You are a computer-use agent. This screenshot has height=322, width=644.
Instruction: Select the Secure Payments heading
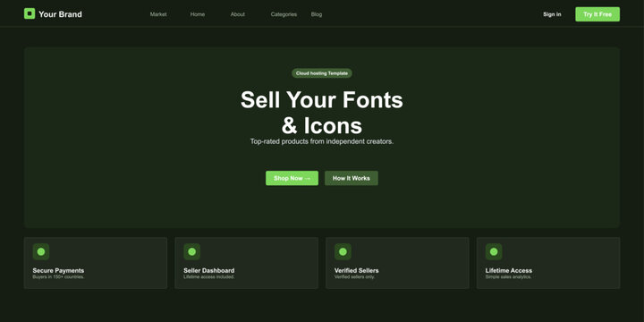[x=58, y=271]
